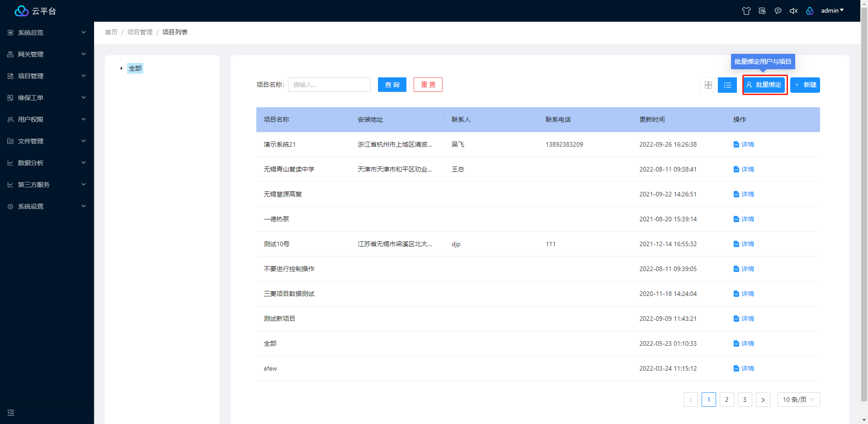Viewport: 868px width, 424px height.
Task: Expand the 用户权限 menu
Action: [x=47, y=119]
